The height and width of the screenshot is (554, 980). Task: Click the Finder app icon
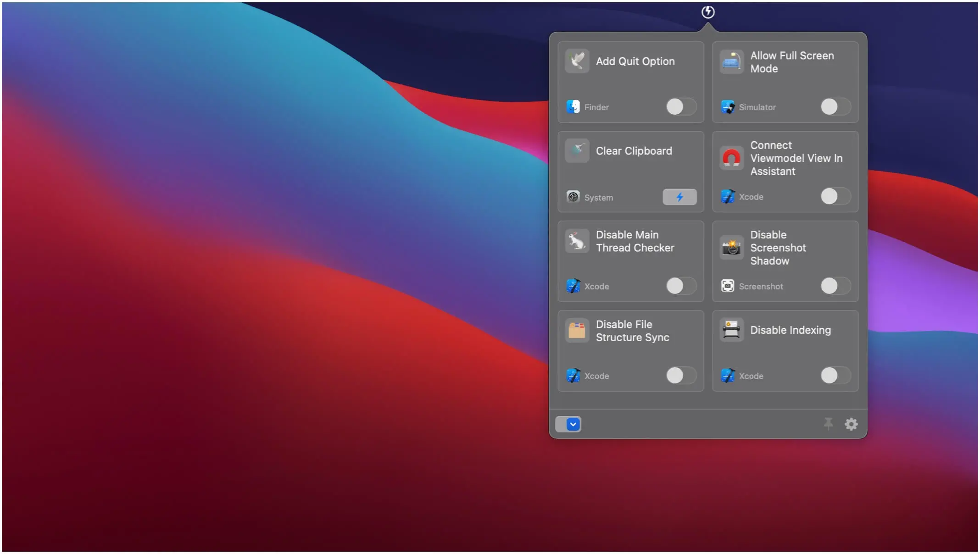click(x=573, y=107)
